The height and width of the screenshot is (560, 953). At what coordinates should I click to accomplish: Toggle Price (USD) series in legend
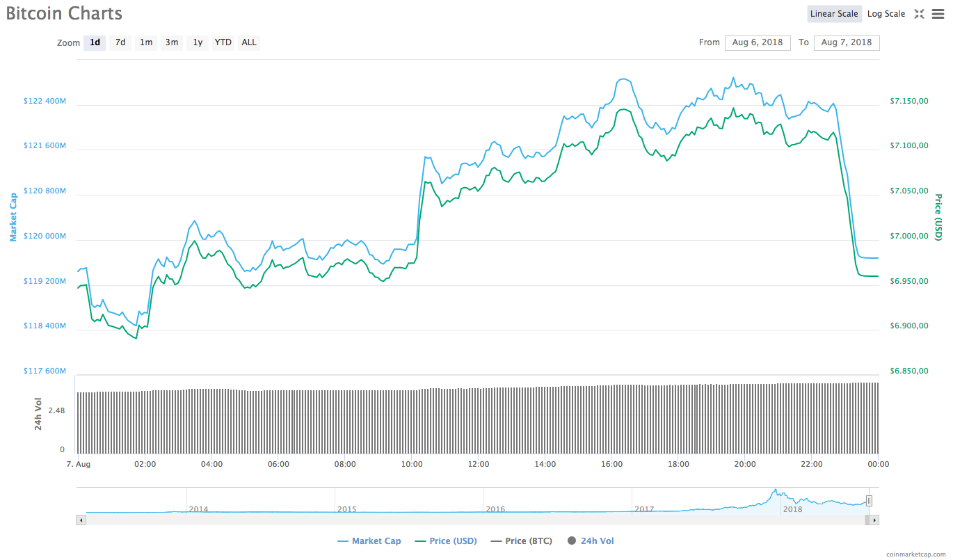(x=446, y=541)
